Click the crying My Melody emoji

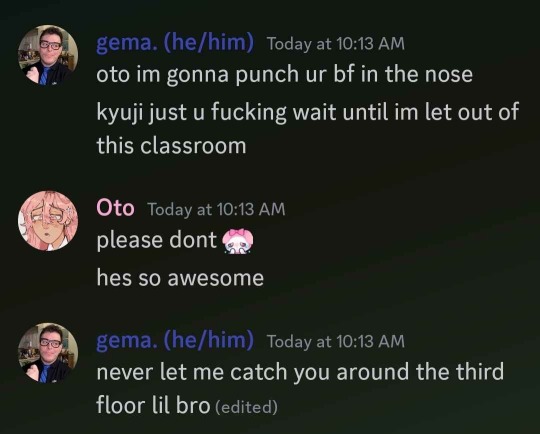(238, 241)
